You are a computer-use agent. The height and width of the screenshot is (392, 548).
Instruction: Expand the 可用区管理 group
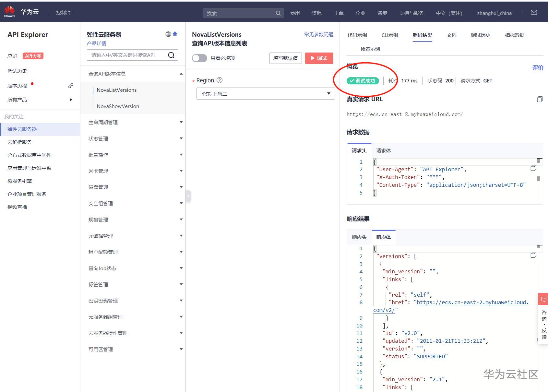click(x=181, y=349)
